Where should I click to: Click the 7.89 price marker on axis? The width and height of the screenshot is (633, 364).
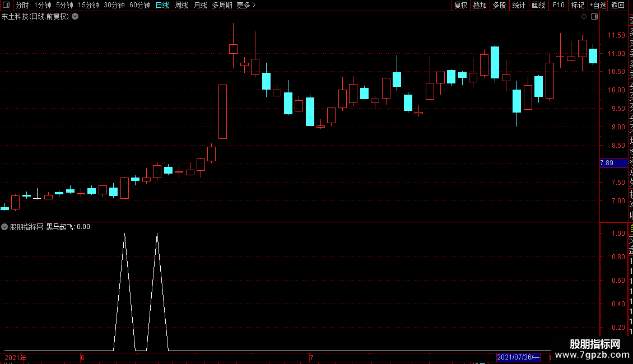[x=613, y=163]
